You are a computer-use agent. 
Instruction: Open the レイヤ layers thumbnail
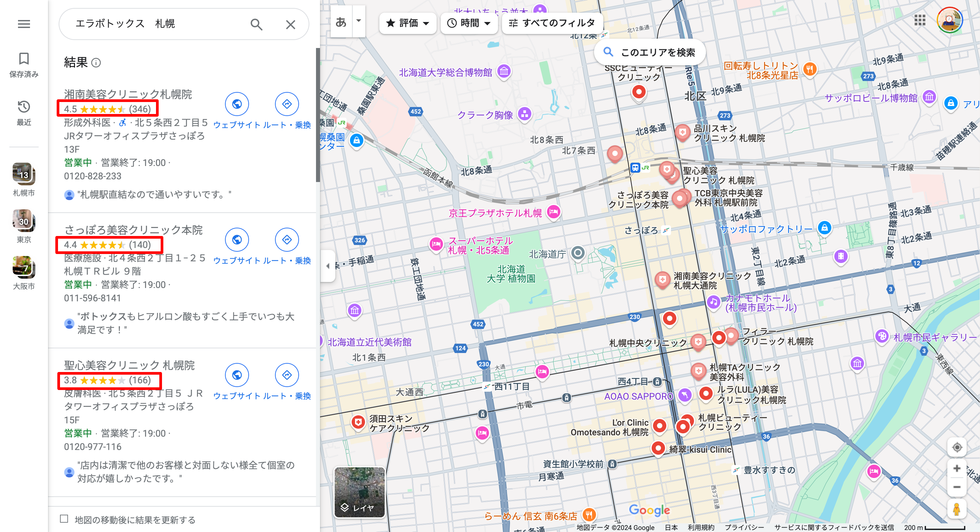(360, 492)
